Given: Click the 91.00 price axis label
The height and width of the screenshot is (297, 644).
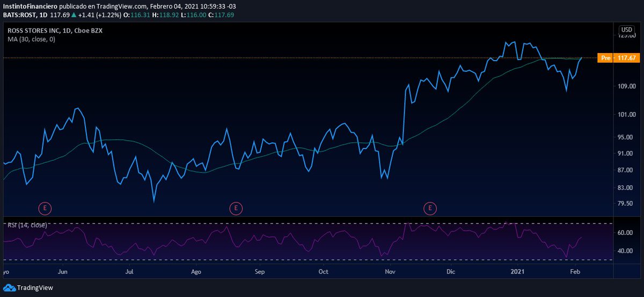Looking at the screenshot, I should click(x=626, y=153).
